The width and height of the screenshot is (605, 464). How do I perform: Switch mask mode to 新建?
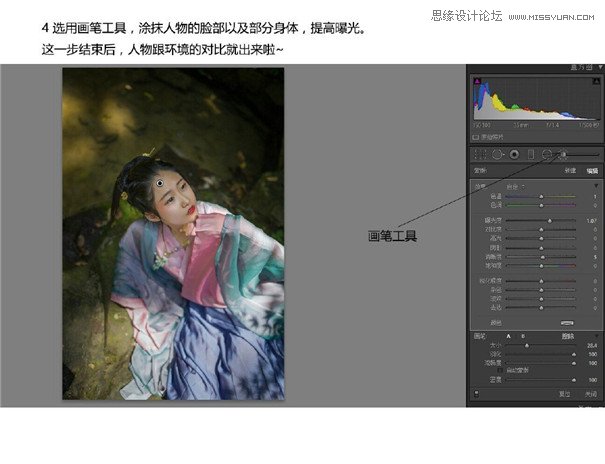point(570,170)
